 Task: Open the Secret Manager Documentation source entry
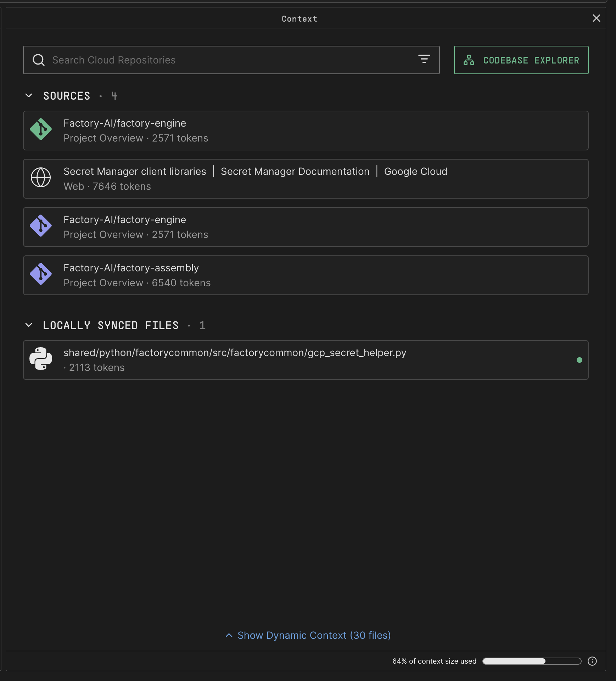(295, 171)
